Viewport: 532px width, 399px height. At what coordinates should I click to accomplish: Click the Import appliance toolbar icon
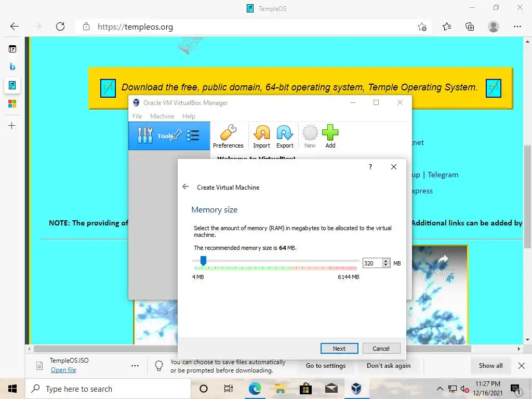(x=262, y=137)
